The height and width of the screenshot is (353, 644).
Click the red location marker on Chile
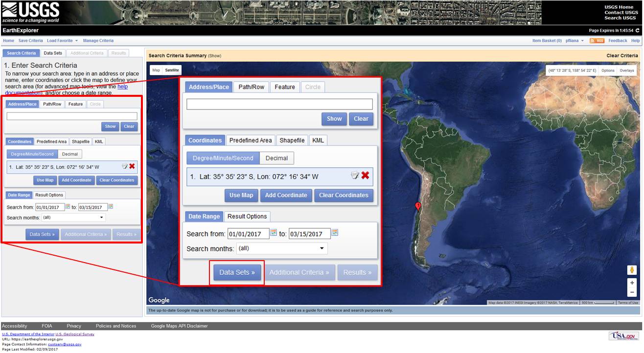pos(417,206)
